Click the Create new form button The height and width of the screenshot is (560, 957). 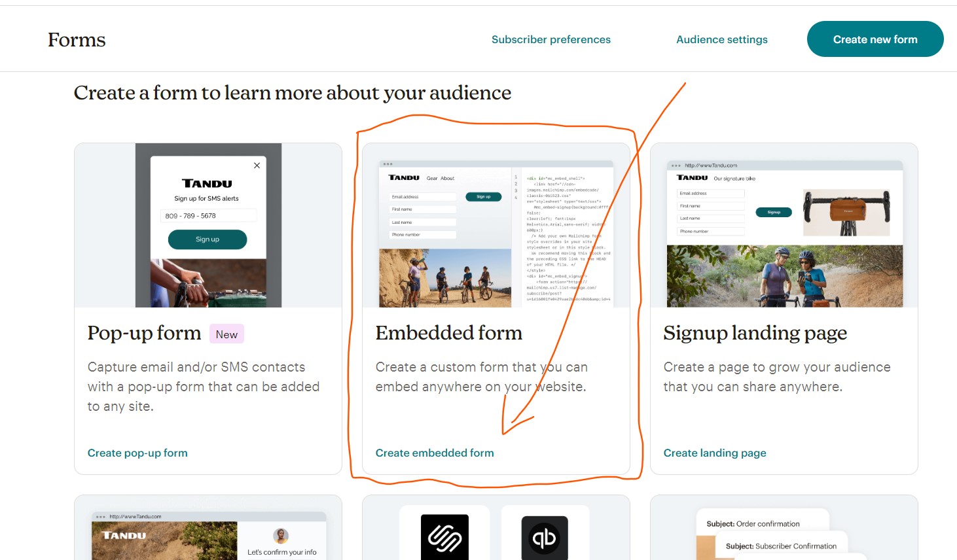tap(875, 39)
